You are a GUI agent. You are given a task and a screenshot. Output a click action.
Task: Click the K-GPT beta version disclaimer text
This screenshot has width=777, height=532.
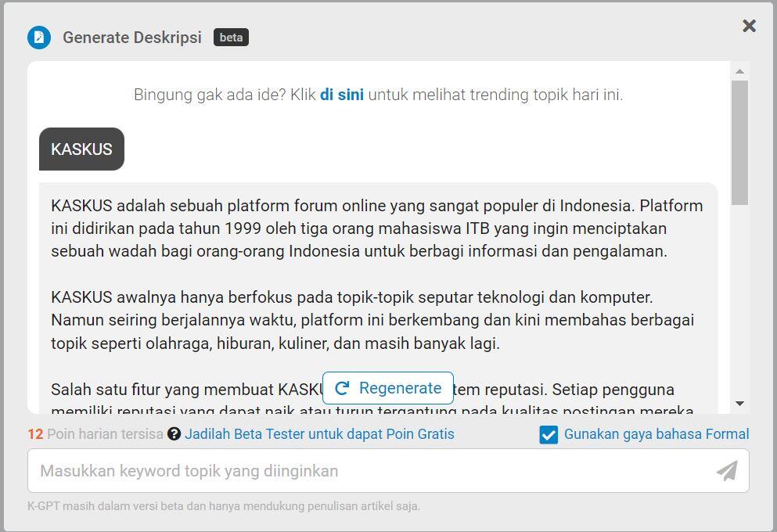224,506
